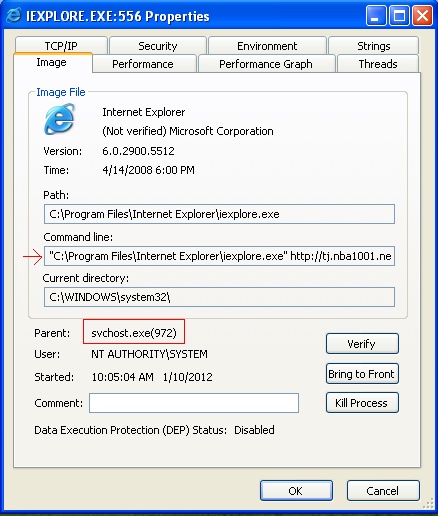Viewport: 438px width, 516px height.
Task: Click version value 6.0.2900.5512
Action: (138, 151)
